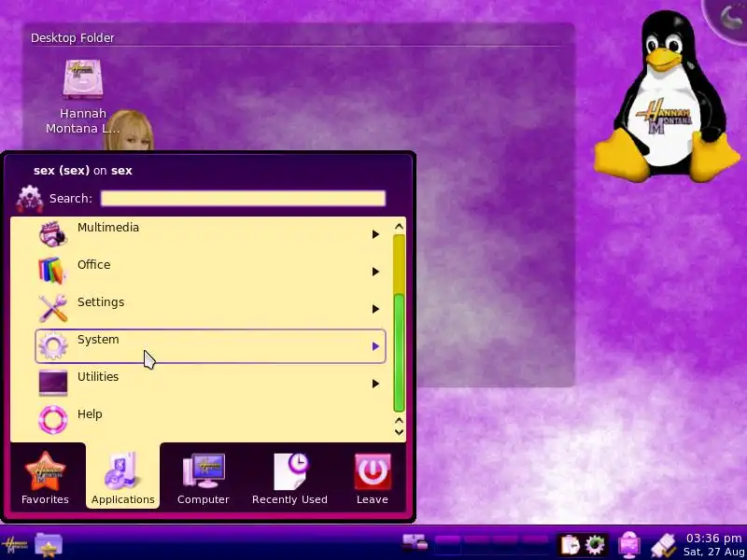The width and height of the screenshot is (747, 560).
Task: Select the second virtual desktop in pager
Action: tap(477, 544)
